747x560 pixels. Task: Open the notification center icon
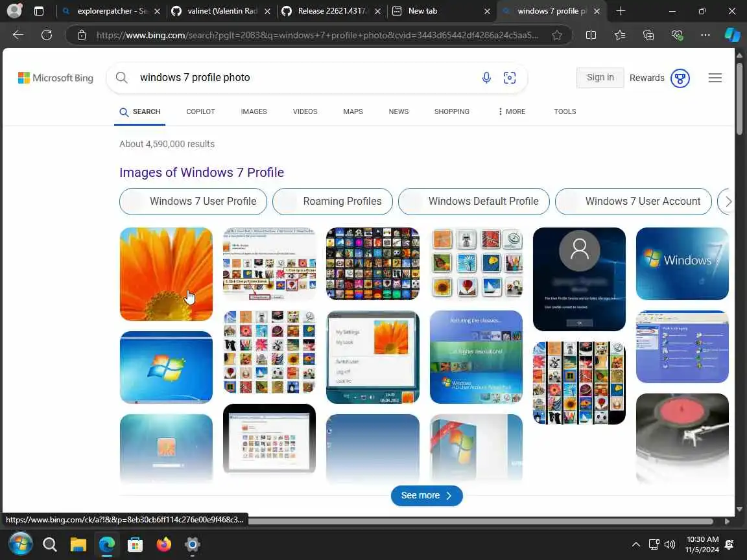(x=729, y=544)
